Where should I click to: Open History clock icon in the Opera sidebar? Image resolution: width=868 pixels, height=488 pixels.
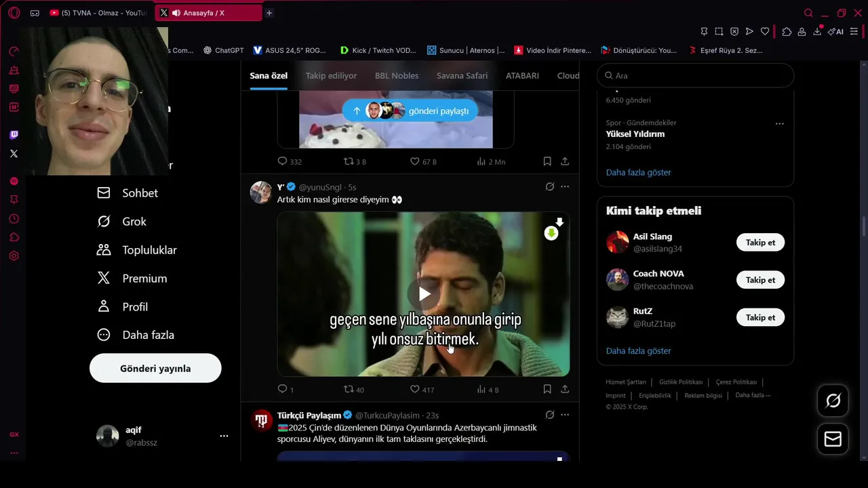tap(14, 219)
